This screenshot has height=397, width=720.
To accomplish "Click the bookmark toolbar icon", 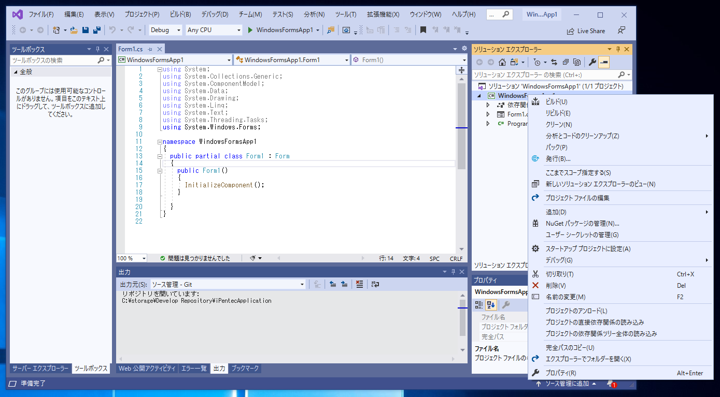I will click(423, 30).
